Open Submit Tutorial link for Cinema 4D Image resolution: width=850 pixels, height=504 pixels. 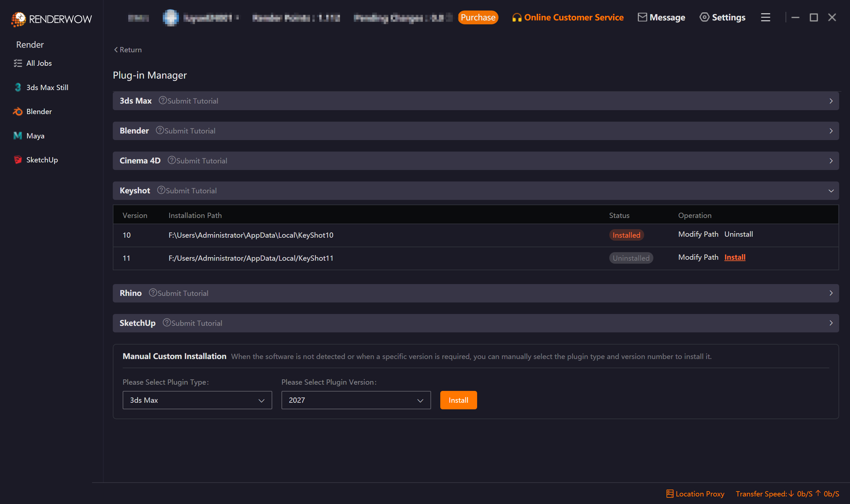[202, 161]
